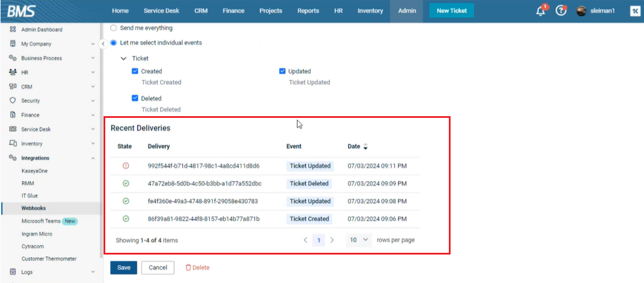This screenshot has height=283, width=644.
Task: Click the New Ticket button
Action: point(451,11)
